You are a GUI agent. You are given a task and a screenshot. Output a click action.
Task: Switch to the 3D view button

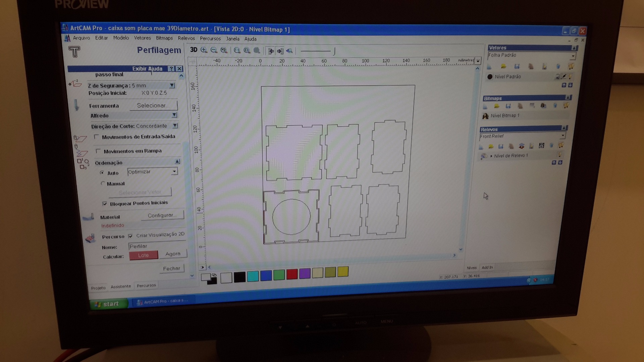[x=194, y=50]
